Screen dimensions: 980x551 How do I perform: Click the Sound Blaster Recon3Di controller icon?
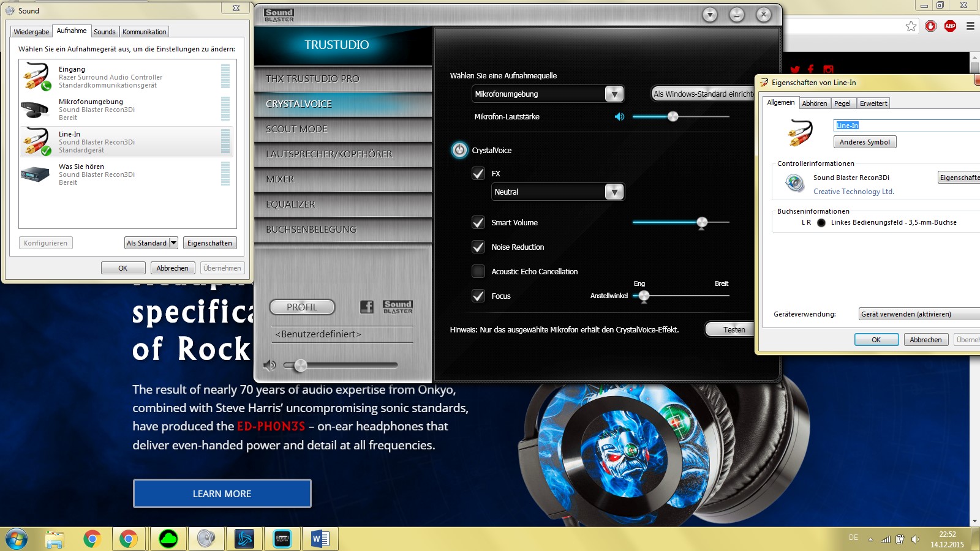(794, 182)
